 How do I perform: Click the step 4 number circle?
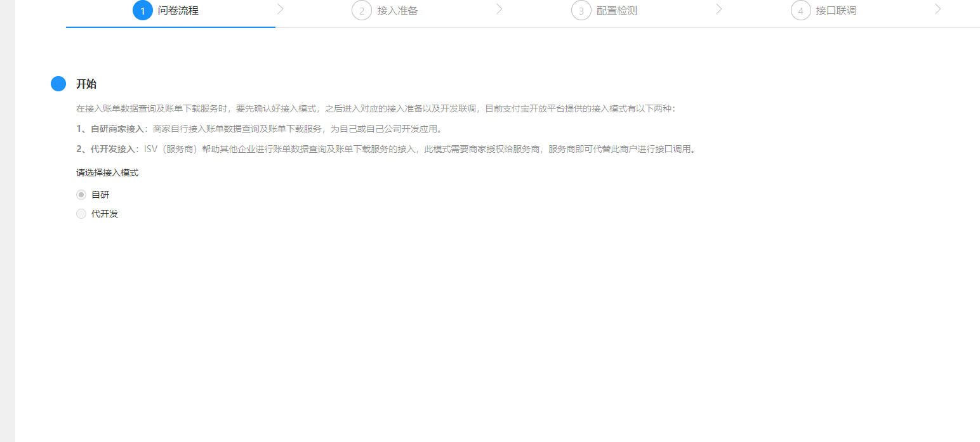(800, 11)
